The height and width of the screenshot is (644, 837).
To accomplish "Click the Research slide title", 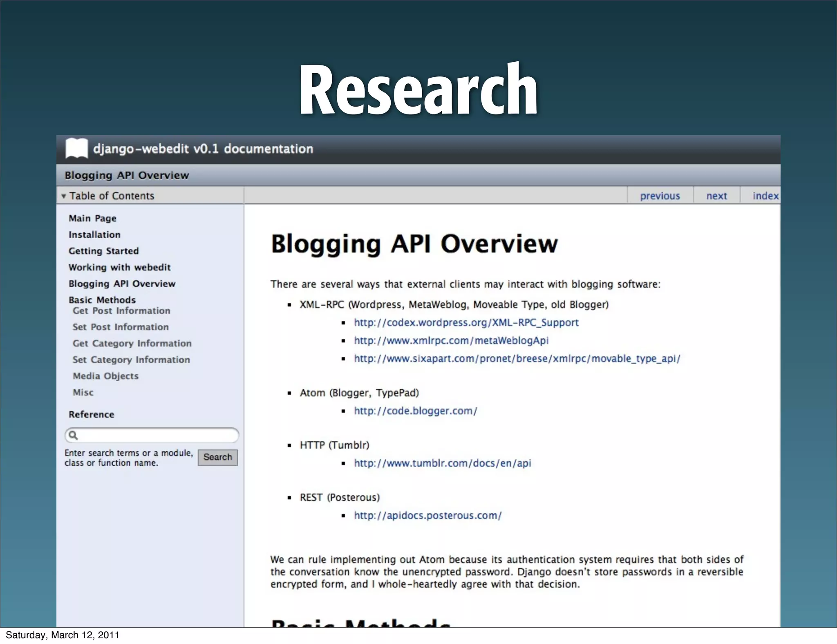I will 418,89.
